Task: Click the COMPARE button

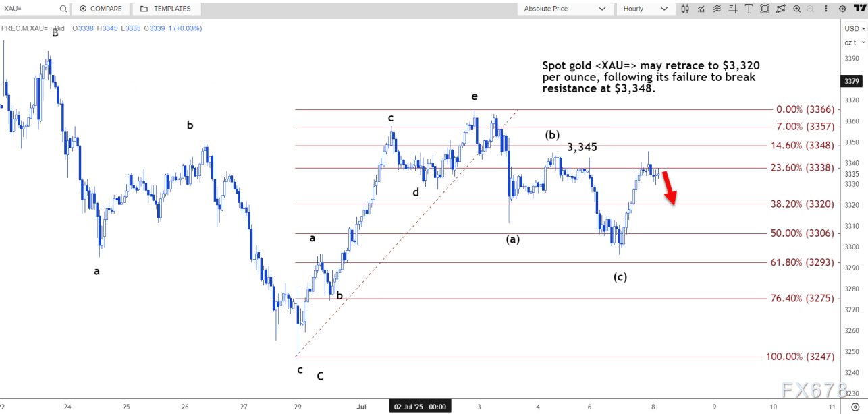Action: tap(101, 9)
